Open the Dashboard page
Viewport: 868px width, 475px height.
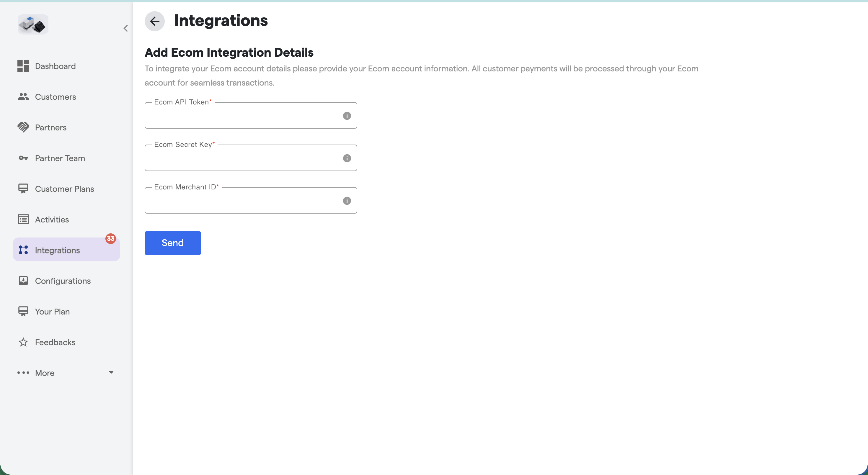coord(55,66)
